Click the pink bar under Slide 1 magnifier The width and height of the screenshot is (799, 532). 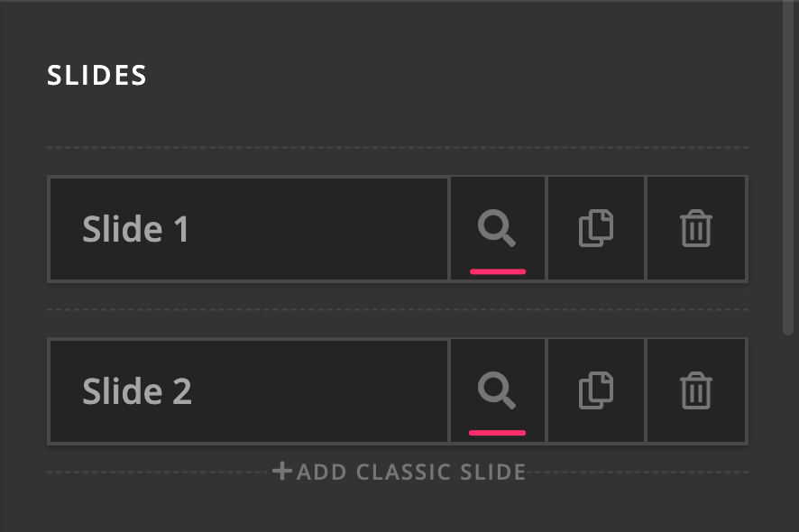498,271
